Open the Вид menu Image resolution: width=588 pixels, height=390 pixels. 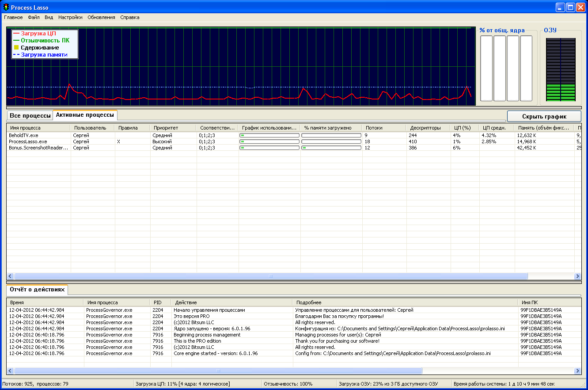(49, 17)
